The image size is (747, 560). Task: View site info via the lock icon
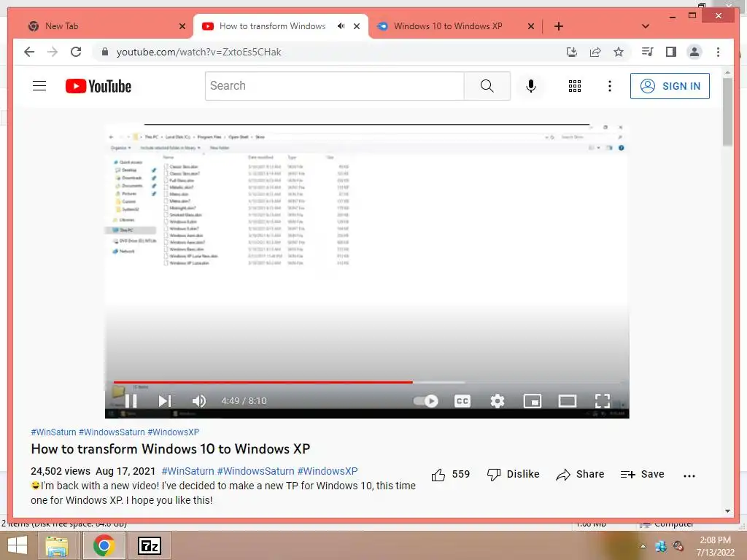point(105,52)
